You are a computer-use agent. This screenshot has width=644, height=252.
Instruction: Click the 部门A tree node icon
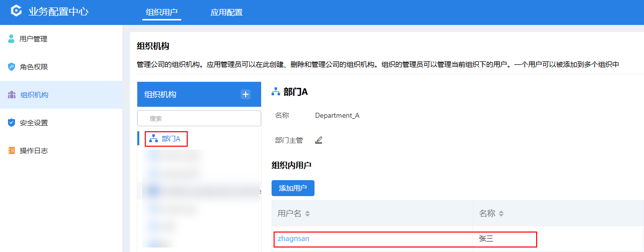pos(153,139)
